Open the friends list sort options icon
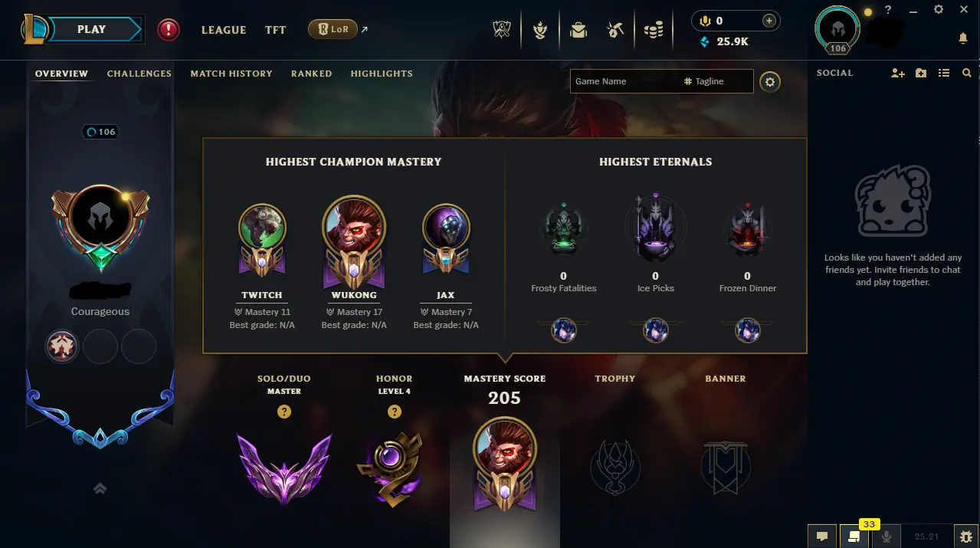980x548 pixels. coord(944,73)
